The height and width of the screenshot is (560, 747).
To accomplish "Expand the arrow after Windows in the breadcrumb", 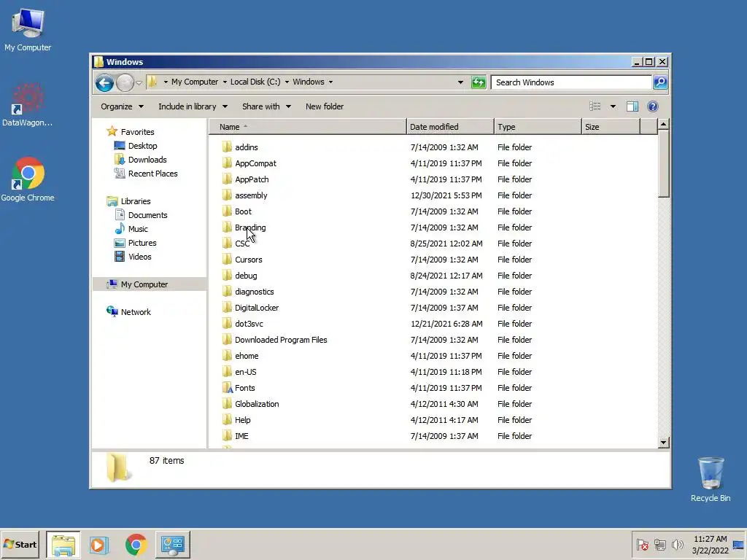I will pyautogui.click(x=330, y=82).
